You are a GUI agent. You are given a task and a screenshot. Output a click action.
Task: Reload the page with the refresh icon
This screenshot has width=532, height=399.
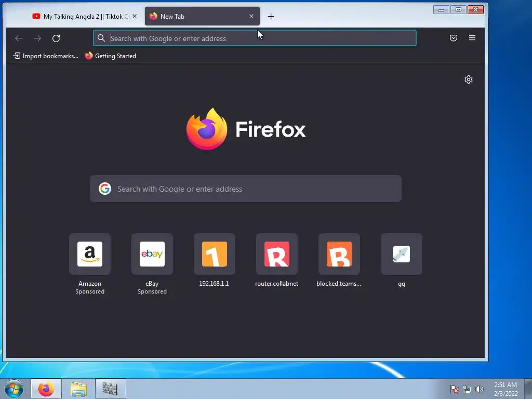click(56, 38)
